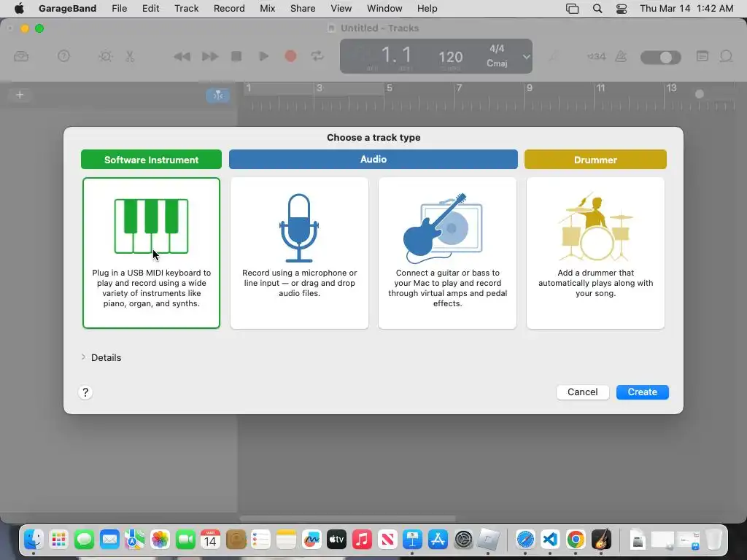This screenshot has width=747, height=560.
Task: Click the overlapping-windows icon in the menu bar
Action: pos(572,8)
